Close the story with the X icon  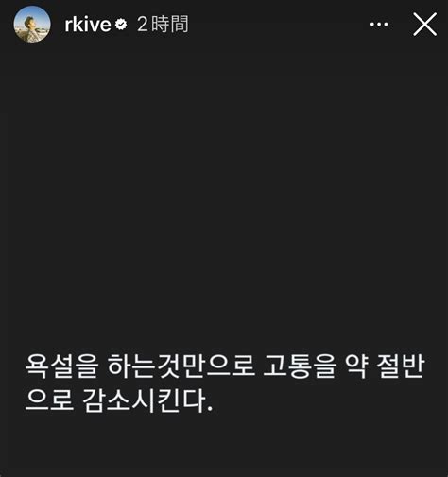[425, 25]
